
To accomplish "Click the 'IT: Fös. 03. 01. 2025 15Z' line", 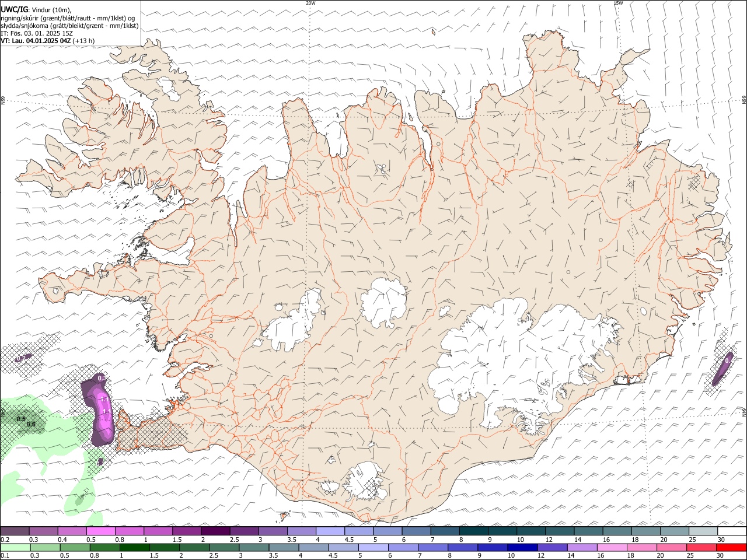I will click(x=36, y=33).
